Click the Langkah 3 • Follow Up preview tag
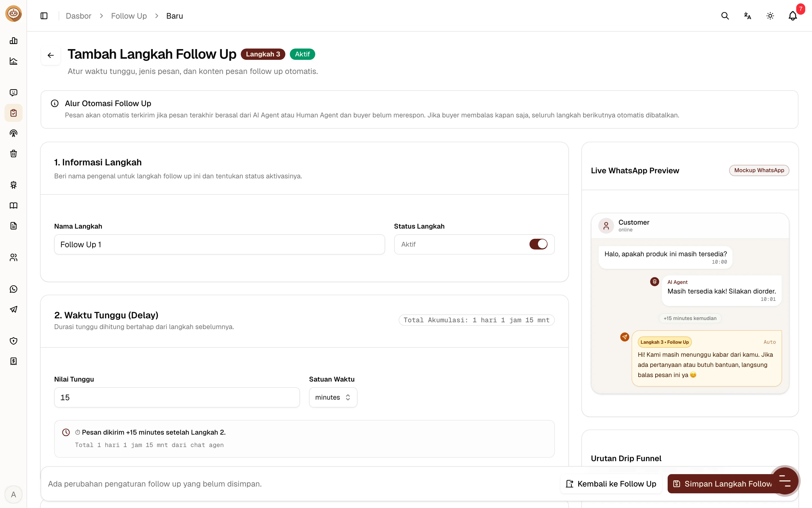 [664, 342]
